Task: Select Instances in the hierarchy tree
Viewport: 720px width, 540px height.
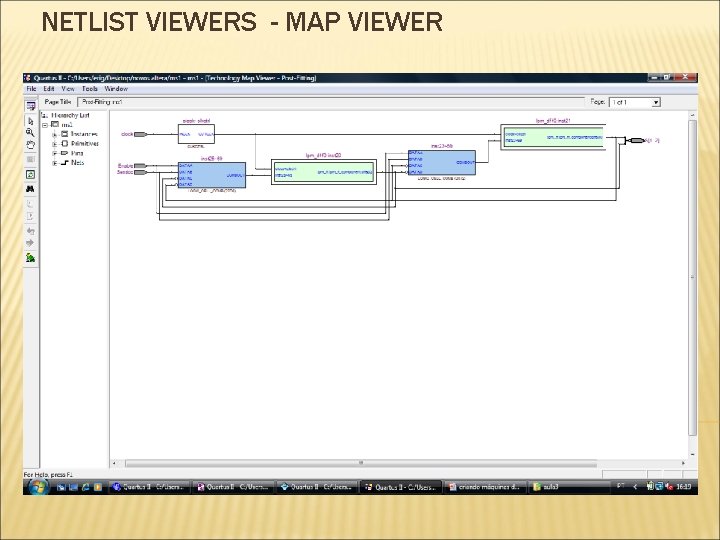Action: (84, 134)
